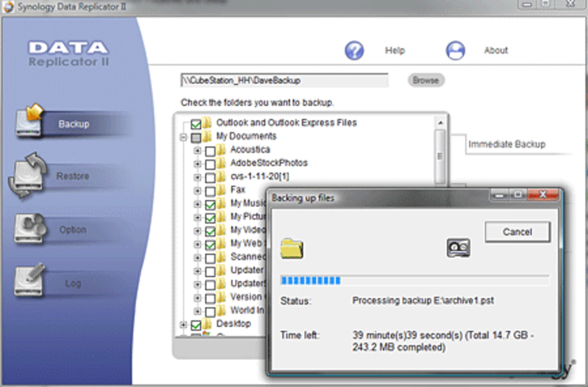Select the cvs-1-11-20[1] tree row
Viewport: 588px width, 387px height.
pos(260,177)
